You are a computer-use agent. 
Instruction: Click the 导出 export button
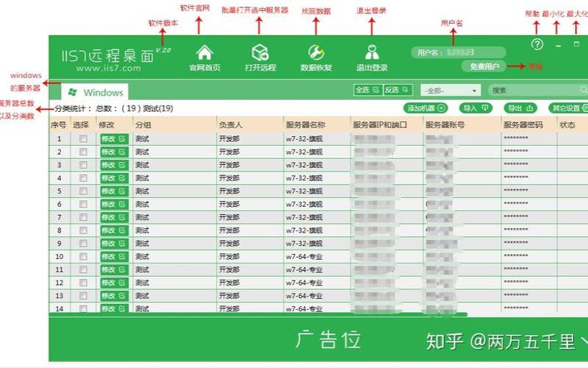[520, 108]
